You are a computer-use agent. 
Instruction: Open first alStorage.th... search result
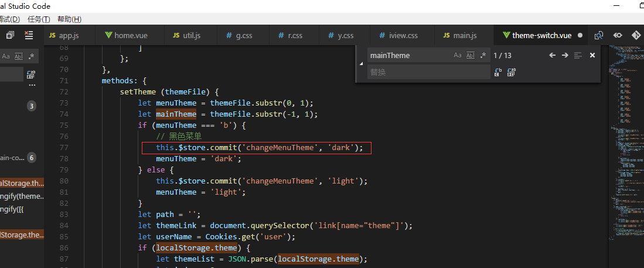click(x=22, y=184)
